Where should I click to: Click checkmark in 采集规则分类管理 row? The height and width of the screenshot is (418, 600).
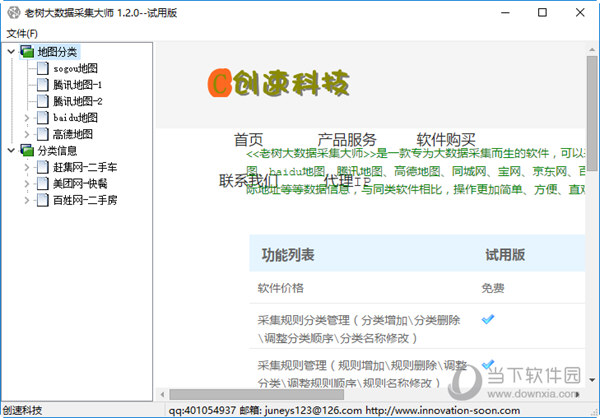click(488, 319)
